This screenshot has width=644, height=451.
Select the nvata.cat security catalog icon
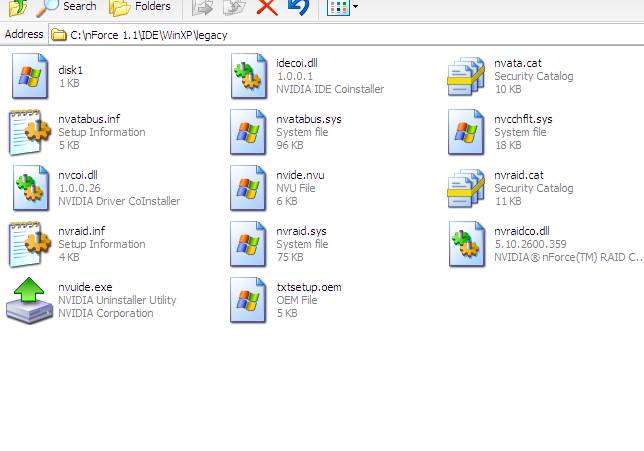466,76
